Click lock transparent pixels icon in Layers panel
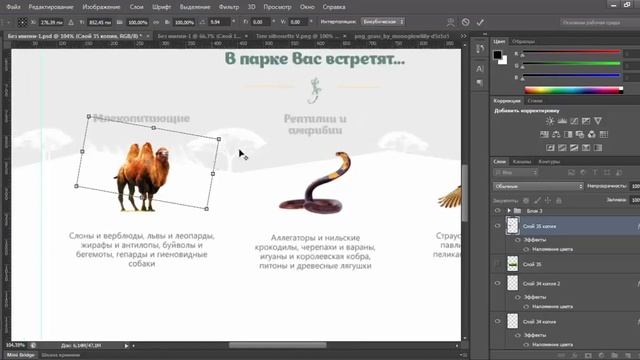Image resolution: width=640 pixels, height=360 pixels. point(526,200)
